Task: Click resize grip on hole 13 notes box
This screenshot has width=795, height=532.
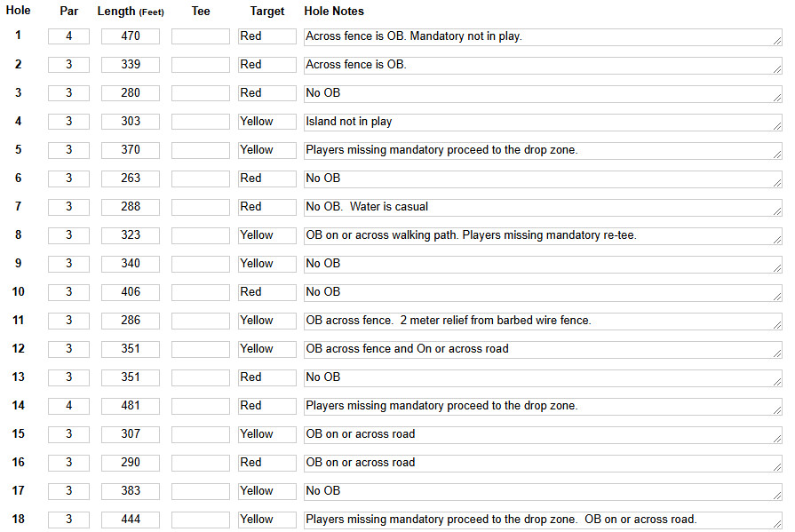Action: [777, 382]
